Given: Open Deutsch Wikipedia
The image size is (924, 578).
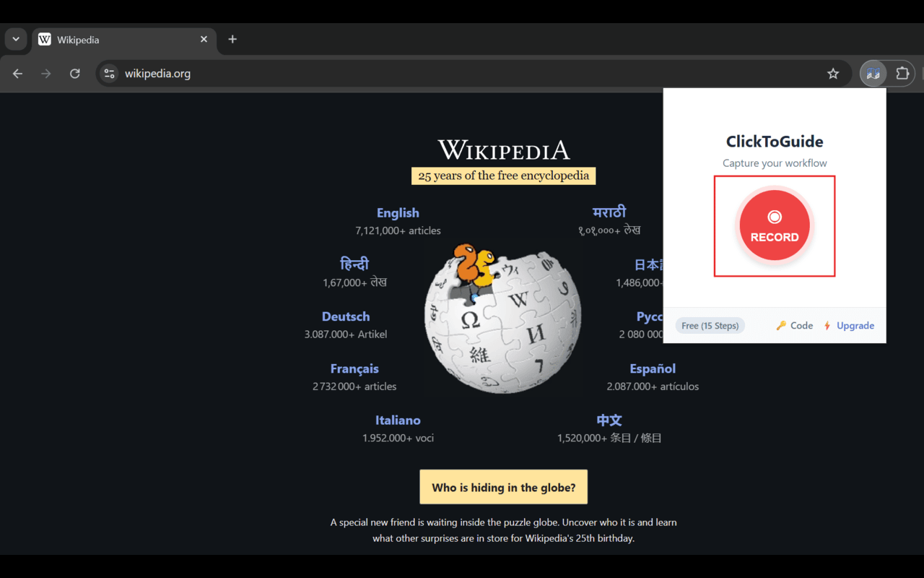Looking at the screenshot, I should tap(346, 316).
